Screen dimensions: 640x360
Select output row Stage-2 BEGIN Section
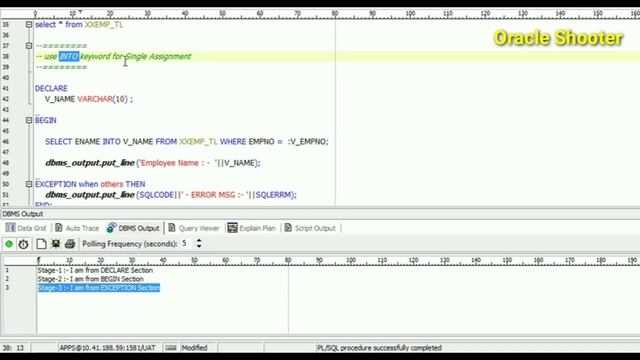[x=90, y=279]
